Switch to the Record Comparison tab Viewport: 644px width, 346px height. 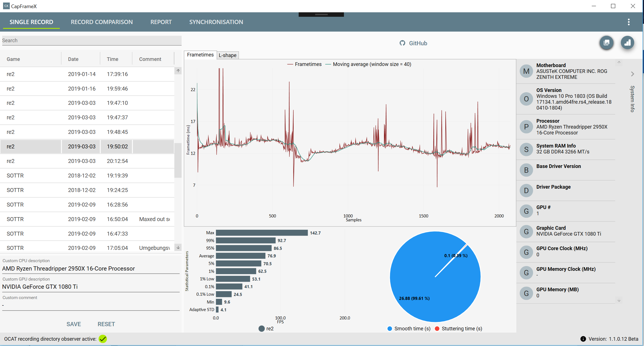pos(102,22)
